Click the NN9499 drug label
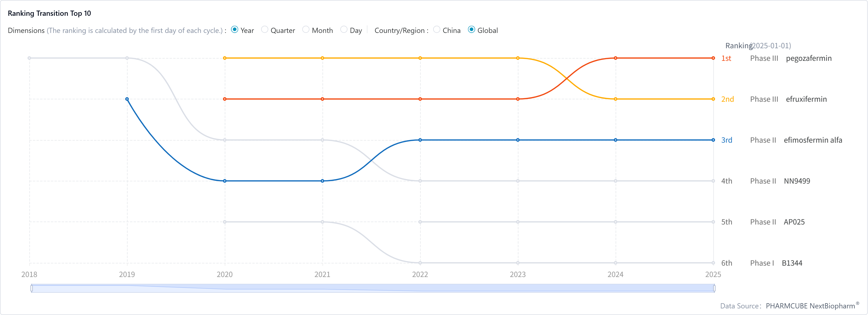 click(x=797, y=181)
